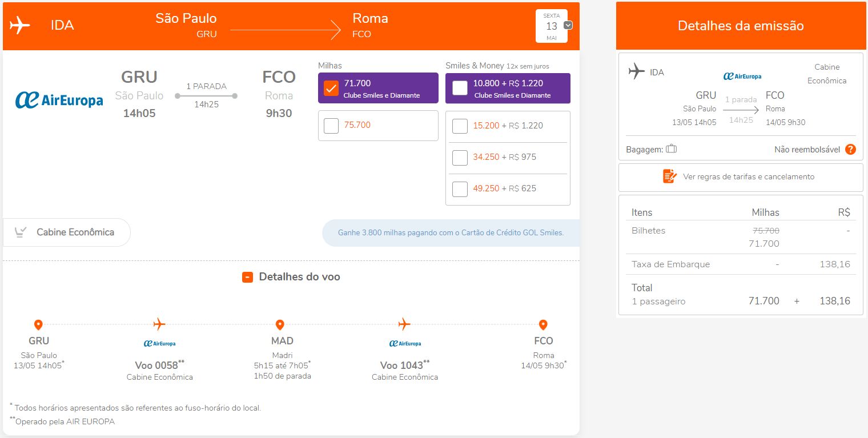Click the orange plane icon above Voo 0058

point(159,324)
